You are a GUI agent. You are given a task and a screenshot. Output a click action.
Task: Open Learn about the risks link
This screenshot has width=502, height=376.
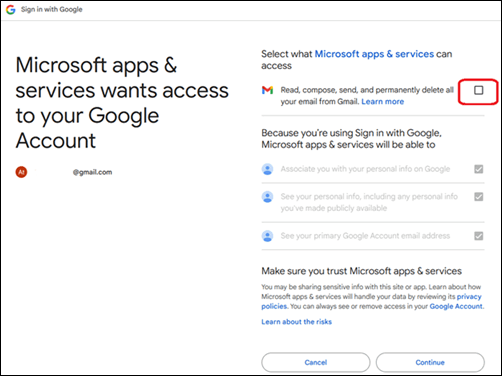point(296,322)
